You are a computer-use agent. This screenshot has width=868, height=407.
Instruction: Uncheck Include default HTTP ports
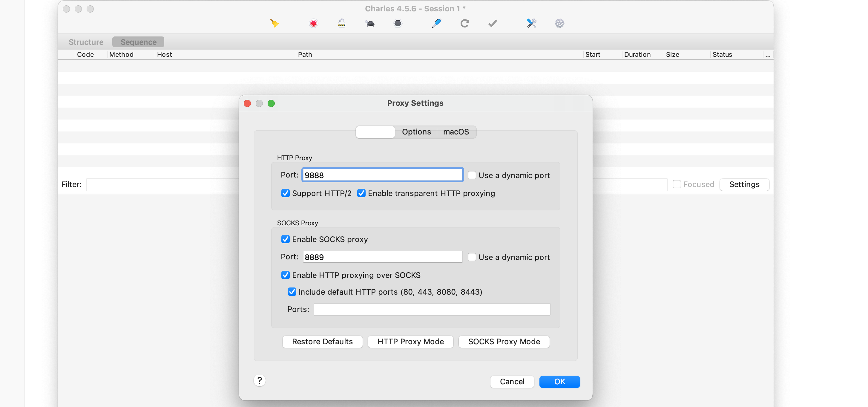point(292,292)
